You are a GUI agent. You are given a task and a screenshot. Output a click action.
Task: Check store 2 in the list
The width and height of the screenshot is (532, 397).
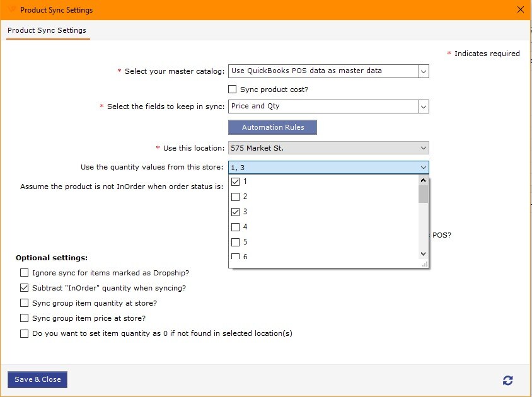coord(235,197)
